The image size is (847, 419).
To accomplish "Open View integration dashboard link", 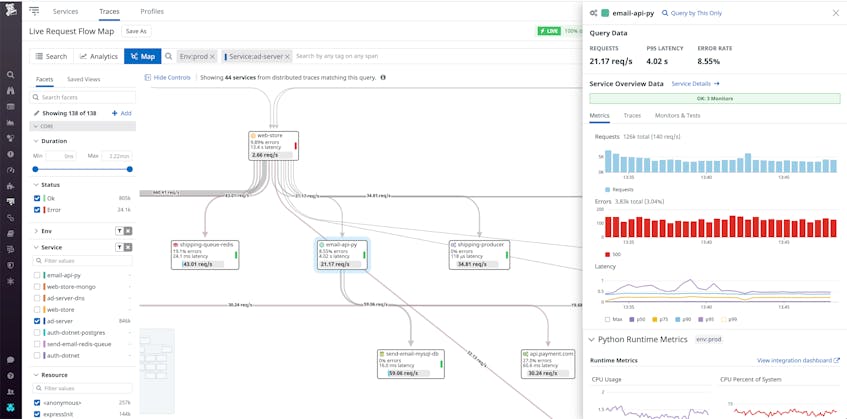I will click(798, 360).
